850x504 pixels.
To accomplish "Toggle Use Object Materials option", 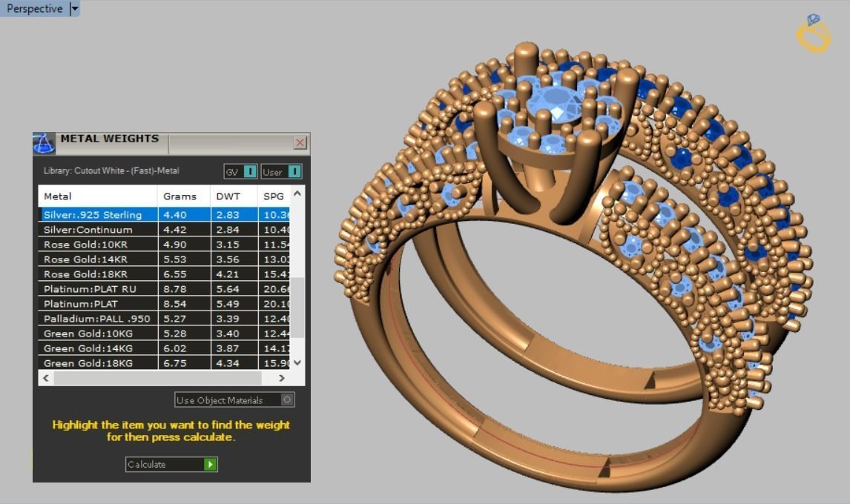I will (234, 400).
